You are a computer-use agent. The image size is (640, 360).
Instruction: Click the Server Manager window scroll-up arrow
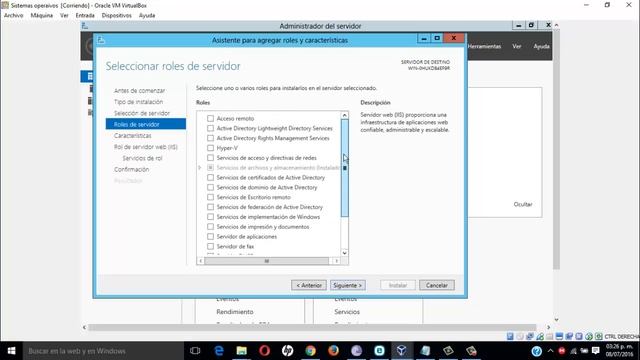(x=556, y=25)
